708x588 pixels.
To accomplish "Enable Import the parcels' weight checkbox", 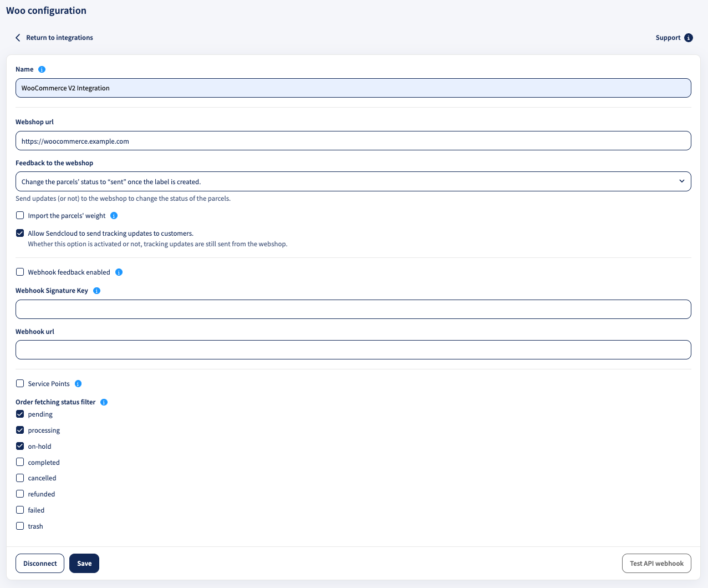I will [x=20, y=215].
